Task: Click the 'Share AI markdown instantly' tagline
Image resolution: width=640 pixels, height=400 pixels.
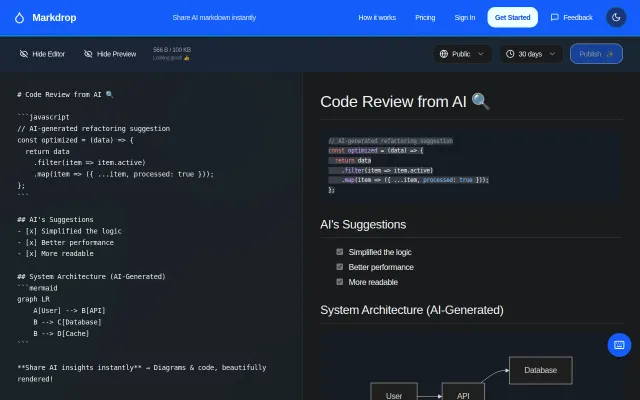Action: click(x=214, y=18)
